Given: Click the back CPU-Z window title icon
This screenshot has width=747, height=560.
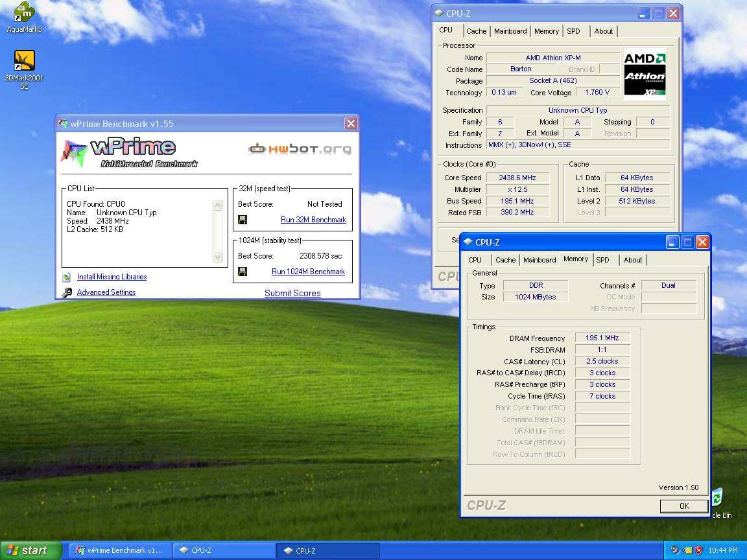Looking at the screenshot, I should point(439,14).
